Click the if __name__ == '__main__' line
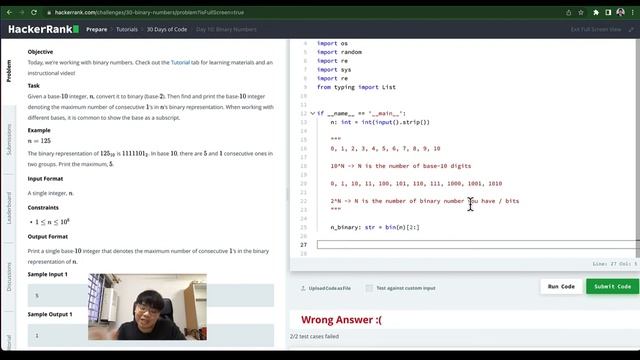The height and width of the screenshot is (360, 640). pos(361,113)
